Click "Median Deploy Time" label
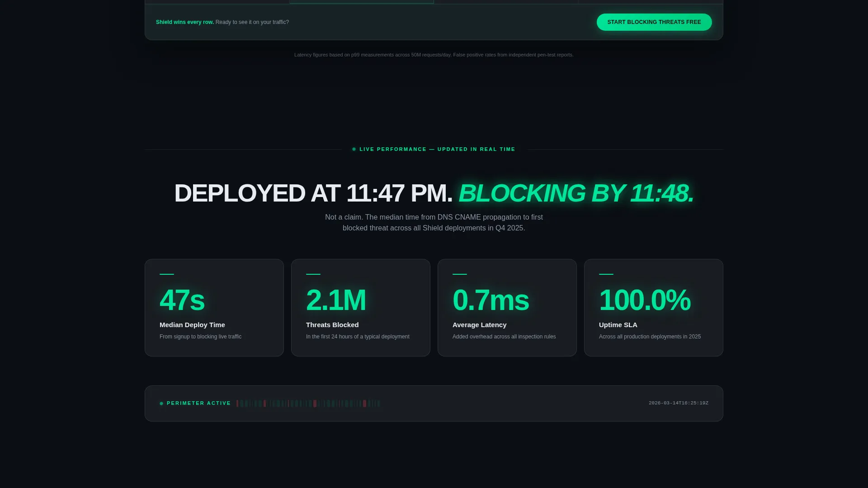The width and height of the screenshot is (868, 488). point(192,325)
